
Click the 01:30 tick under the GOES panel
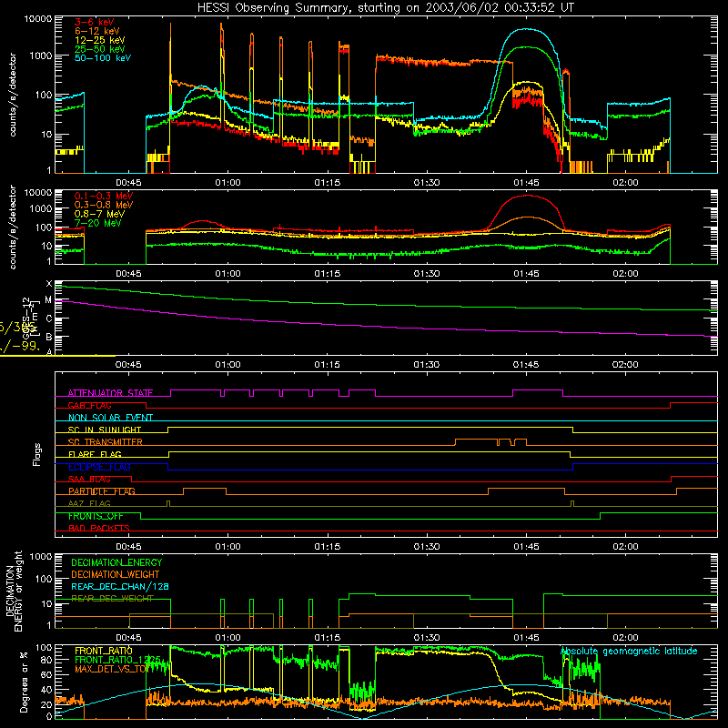click(427, 365)
